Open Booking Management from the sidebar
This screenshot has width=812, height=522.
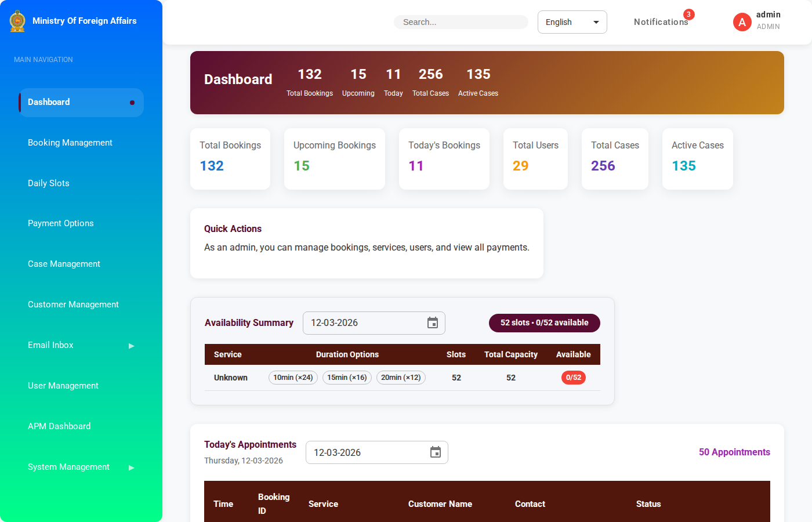[x=70, y=143]
